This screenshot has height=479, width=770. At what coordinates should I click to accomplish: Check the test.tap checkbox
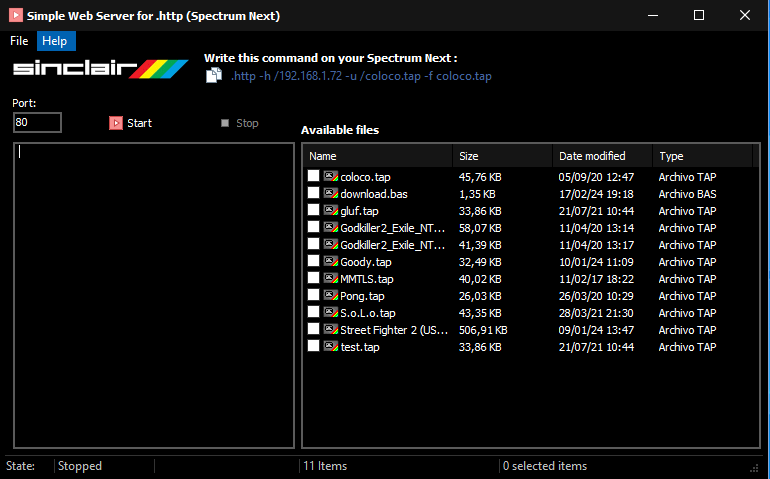[x=313, y=346]
